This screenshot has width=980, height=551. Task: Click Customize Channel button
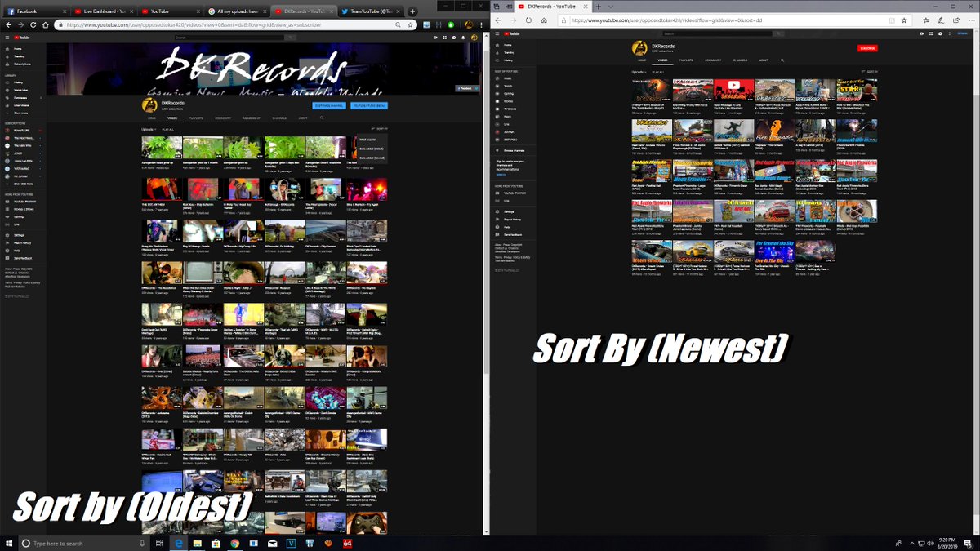tap(329, 105)
